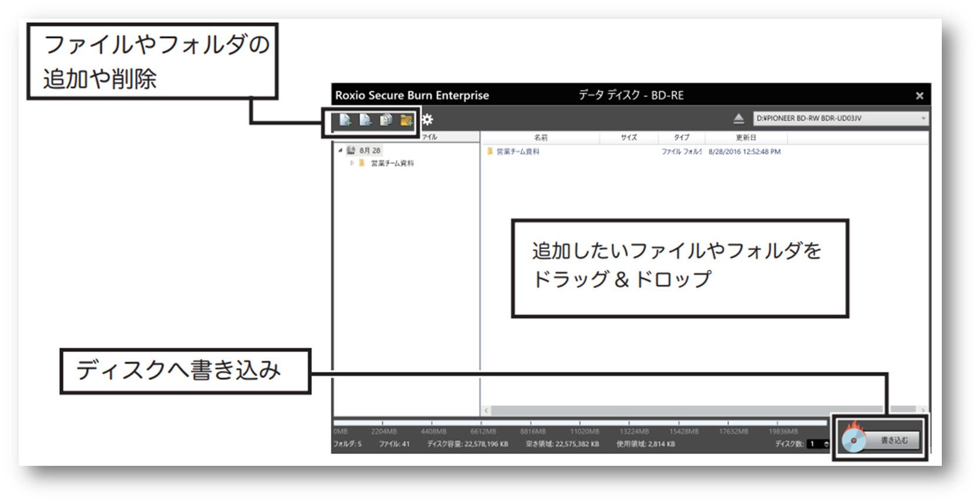Screen dimensions: 980x504
Task: Click the multiple documents toolbar icon
Action: 386,120
